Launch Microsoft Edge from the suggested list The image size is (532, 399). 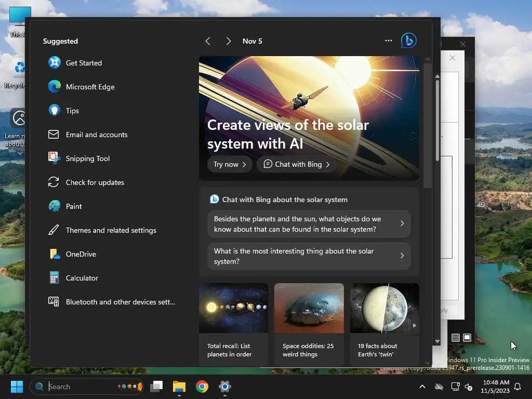tap(54, 87)
